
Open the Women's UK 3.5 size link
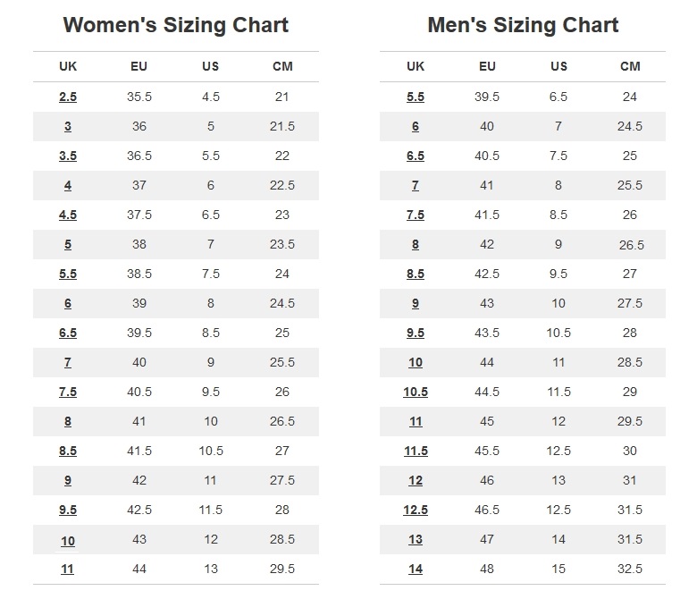point(68,156)
